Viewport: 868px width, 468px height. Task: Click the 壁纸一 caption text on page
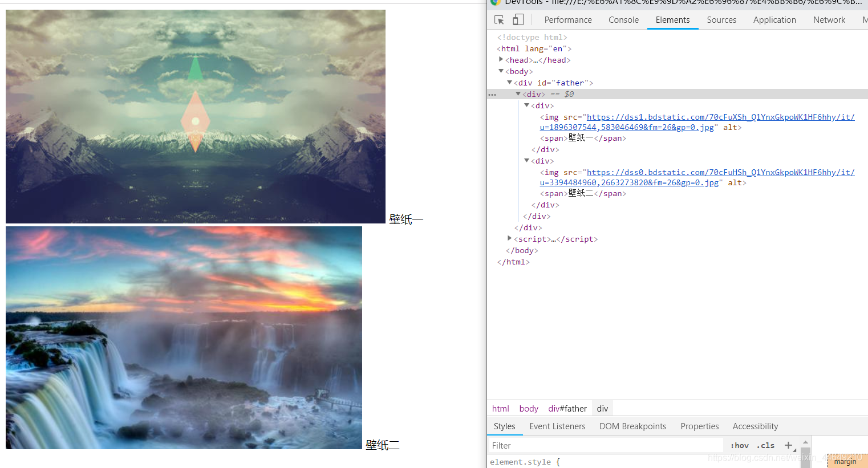[406, 219]
